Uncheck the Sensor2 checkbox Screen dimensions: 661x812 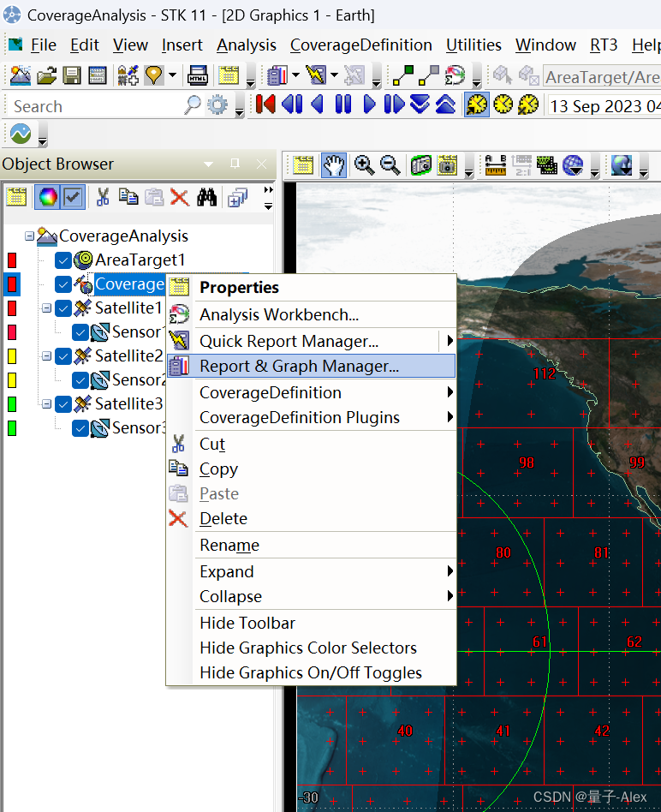80,380
